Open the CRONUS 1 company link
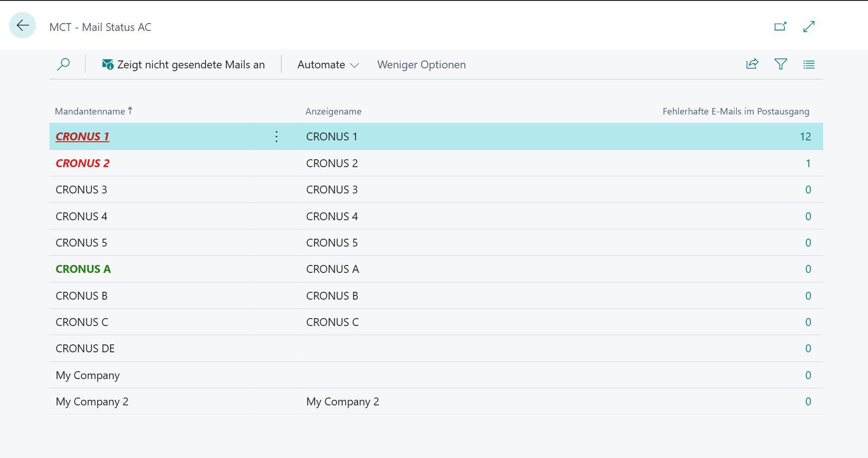Screen dimensions: 868x458 pos(82,137)
